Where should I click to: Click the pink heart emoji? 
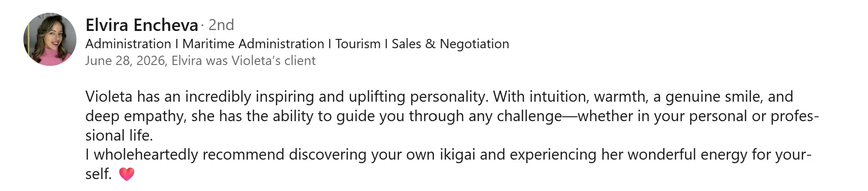126,174
